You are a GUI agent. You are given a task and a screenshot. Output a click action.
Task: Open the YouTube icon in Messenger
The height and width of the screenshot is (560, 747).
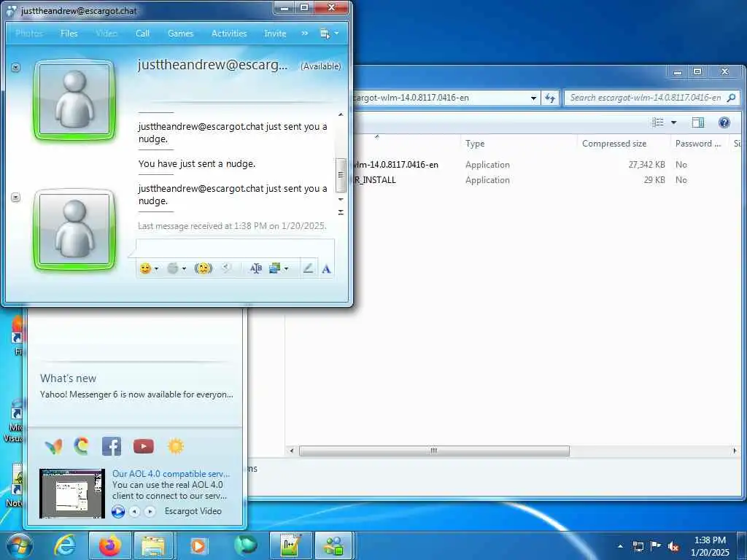[x=144, y=446]
